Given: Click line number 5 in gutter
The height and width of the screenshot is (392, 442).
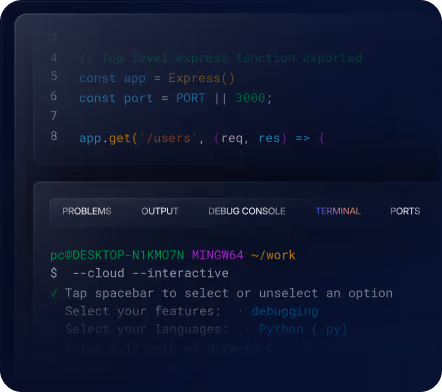Looking at the screenshot, I should (54, 76).
